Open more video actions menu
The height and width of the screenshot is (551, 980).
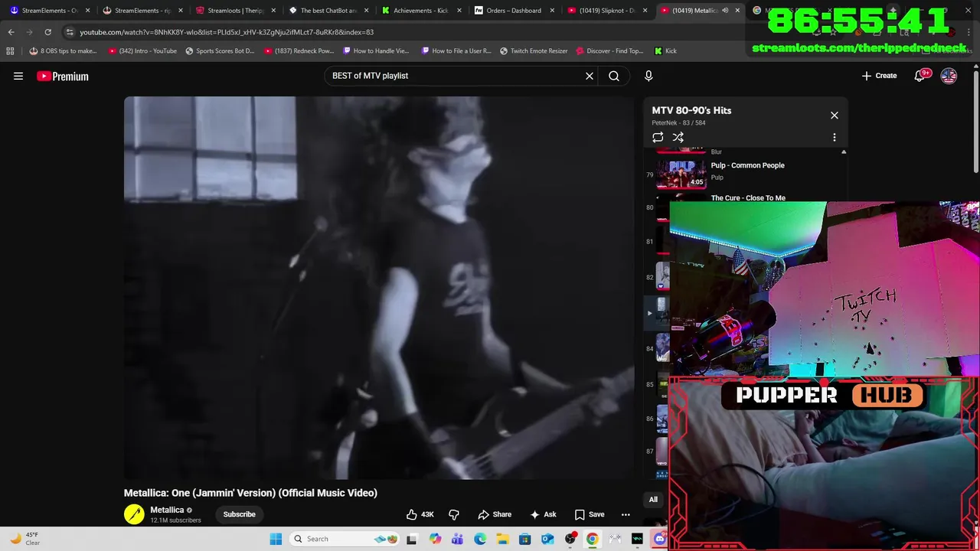626,514
